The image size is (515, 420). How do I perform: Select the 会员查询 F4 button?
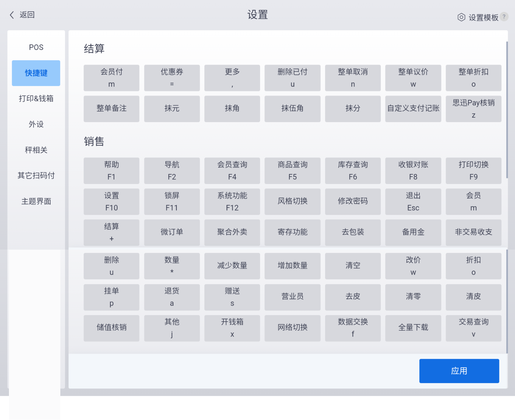click(232, 171)
